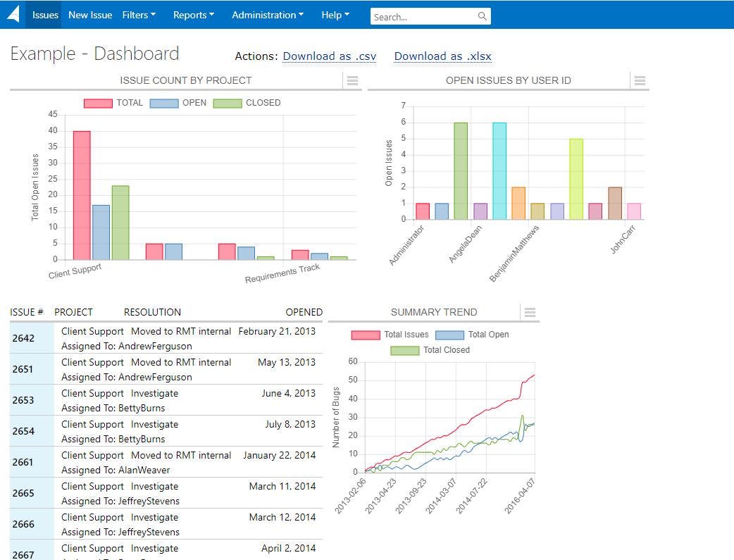Screen dimensions: 734x560
Task: Open issue 2653
Action: click(x=23, y=400)
